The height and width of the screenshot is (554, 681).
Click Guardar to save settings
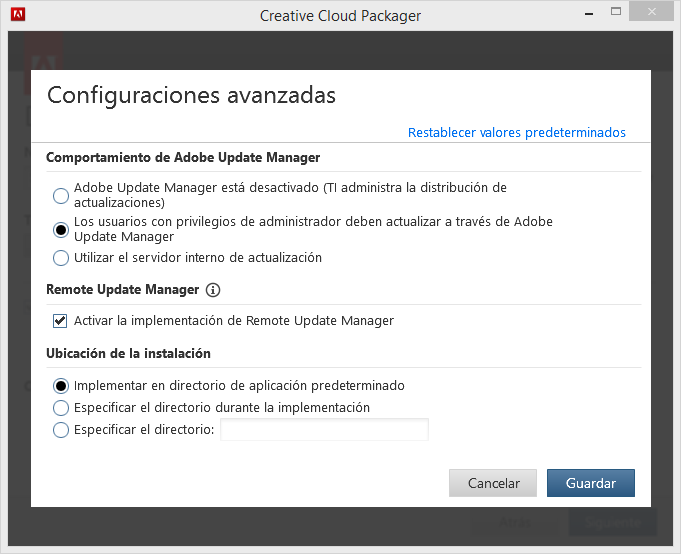pyautogui.click(x=590, y=483)
